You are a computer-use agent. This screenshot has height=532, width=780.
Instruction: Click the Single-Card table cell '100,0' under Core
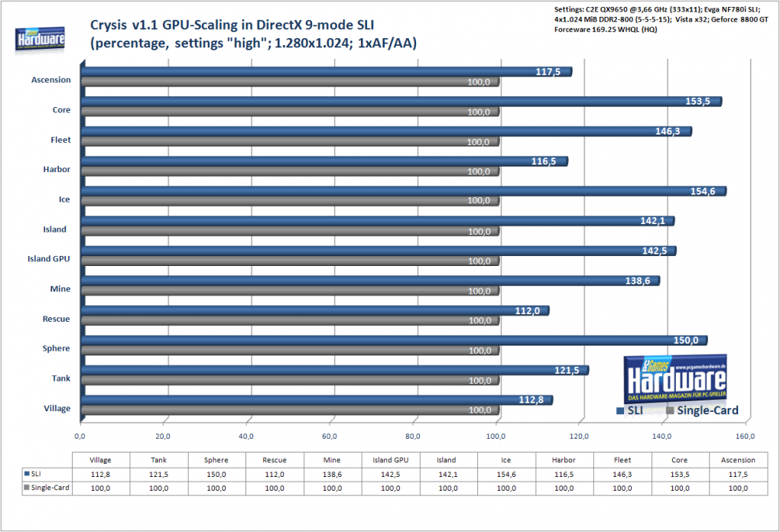coord(680,488)
